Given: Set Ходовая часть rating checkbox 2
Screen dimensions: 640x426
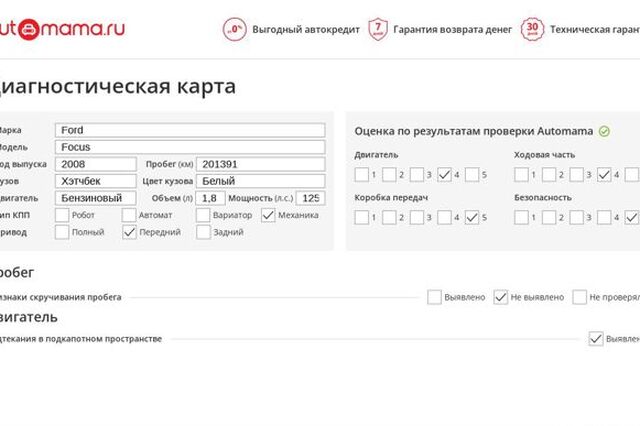Looking at the screenshot, I should tap(549, 175).
